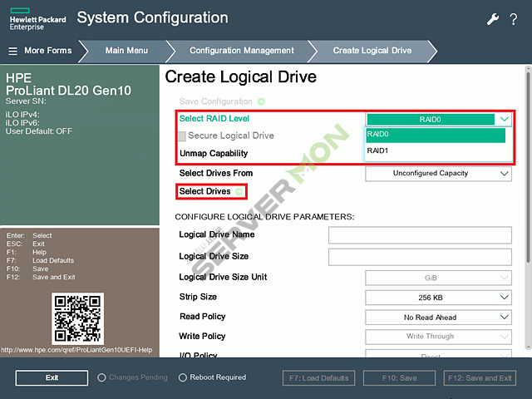This screenshot has width=532, height=399.
Task: Go to Configuration Management breadcrumb
Action: pos(242,51)
